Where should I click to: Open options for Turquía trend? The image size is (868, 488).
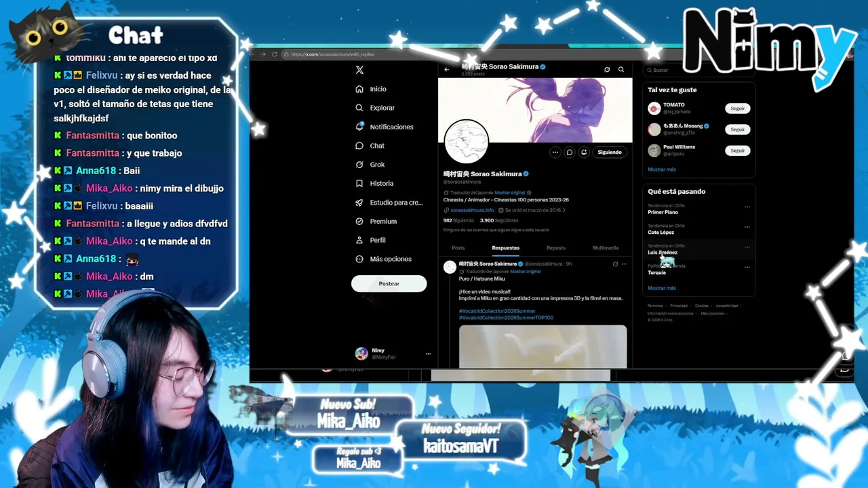click(x=747, y=267)
